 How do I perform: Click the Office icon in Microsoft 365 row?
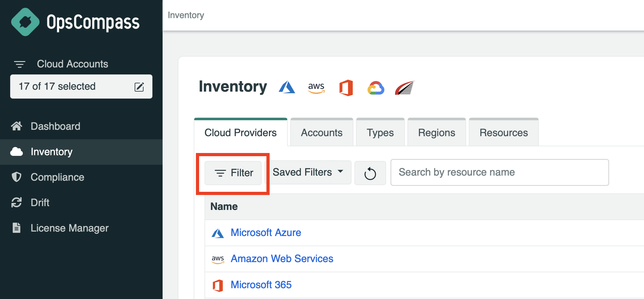218,285
